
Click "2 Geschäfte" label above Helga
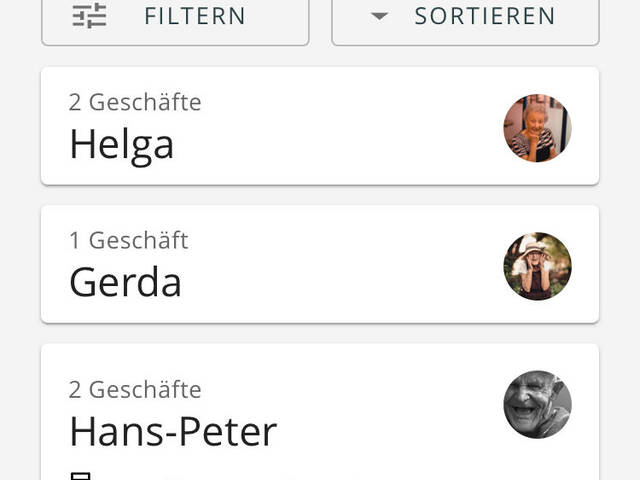(135, 102)
